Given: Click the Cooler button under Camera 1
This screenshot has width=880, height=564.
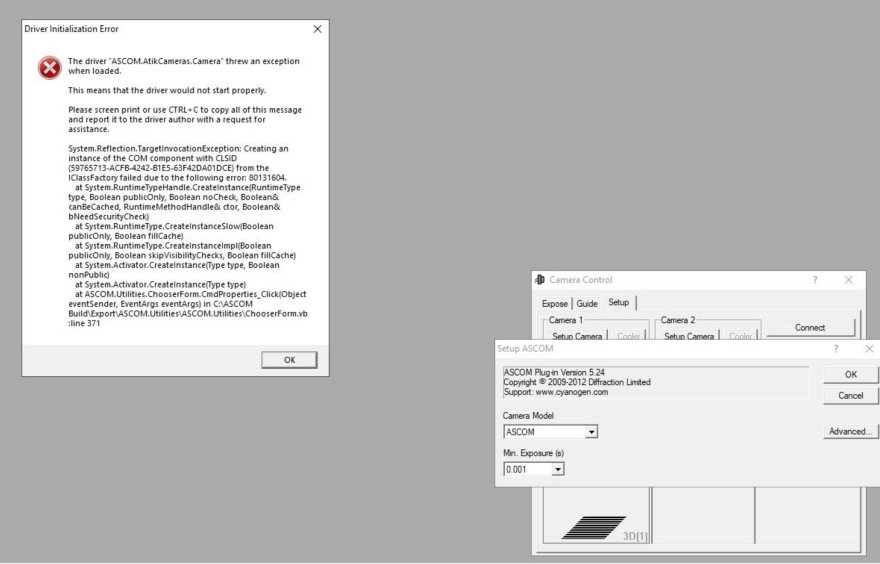Looking at the screenshot, I should click(628, 336).
